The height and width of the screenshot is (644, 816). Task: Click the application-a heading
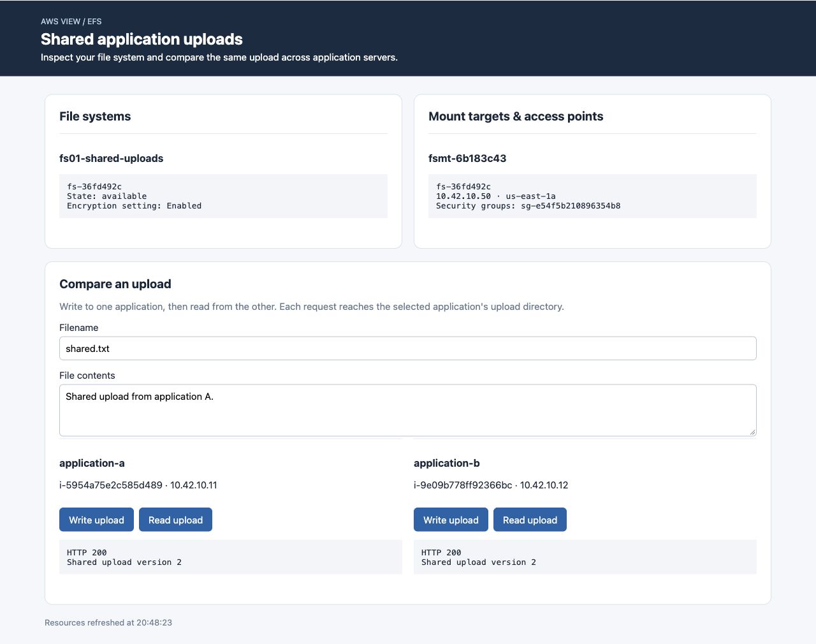[x=92, y=463]
